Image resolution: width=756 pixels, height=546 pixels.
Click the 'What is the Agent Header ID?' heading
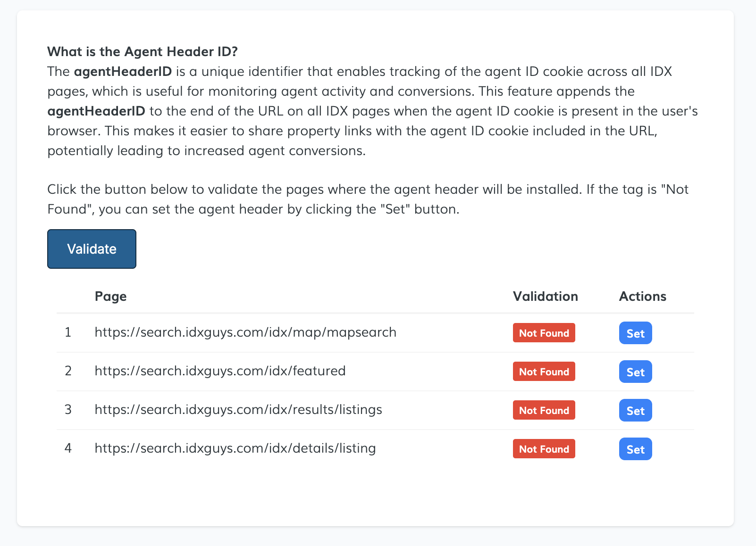coord(143,51)
